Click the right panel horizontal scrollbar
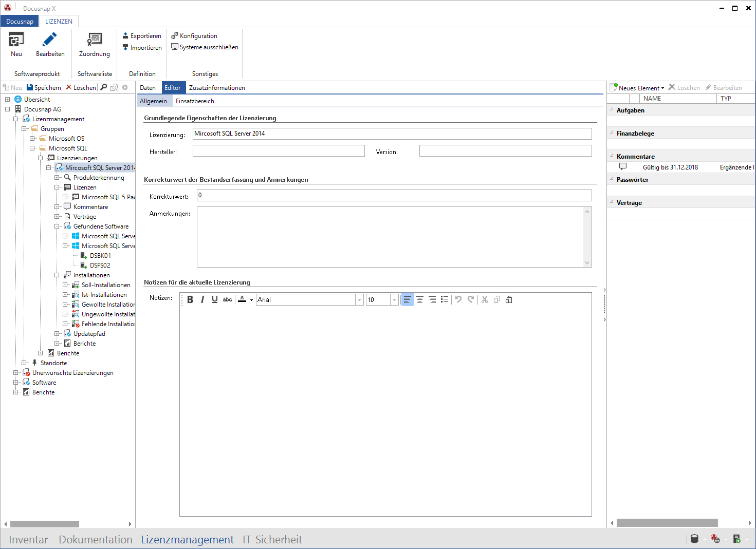756x549 pixels. point(667,523)
